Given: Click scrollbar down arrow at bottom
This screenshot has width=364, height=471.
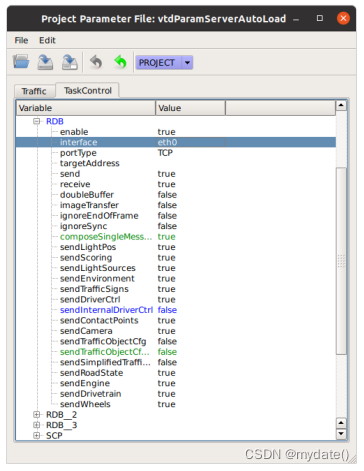Looking at the screenshot, I should click(x=341, y=433).
